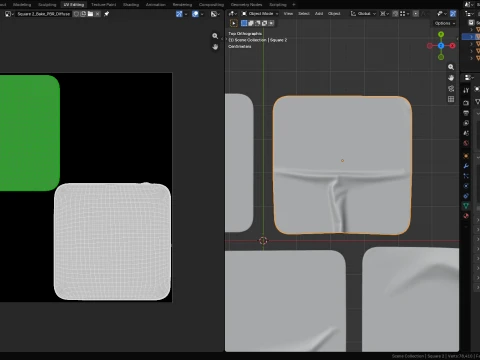
Task: Open the View menu in 3D viewport
Action: pyautogui.click(x=288, y=14)
